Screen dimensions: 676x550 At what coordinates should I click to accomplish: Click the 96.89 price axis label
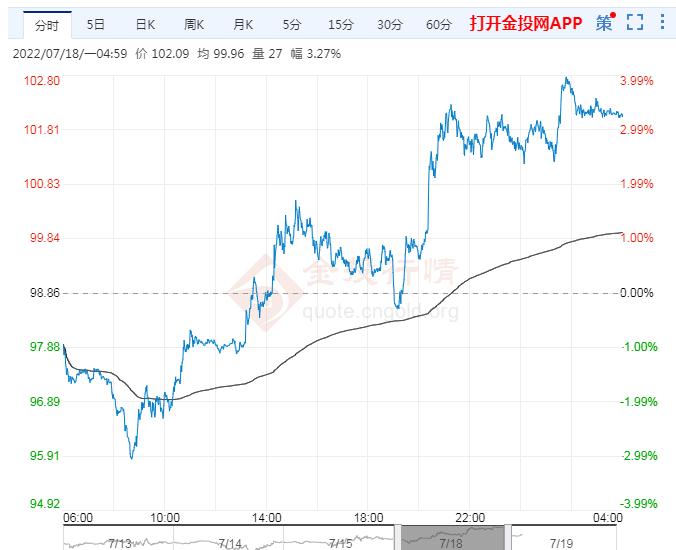[45, 401]
